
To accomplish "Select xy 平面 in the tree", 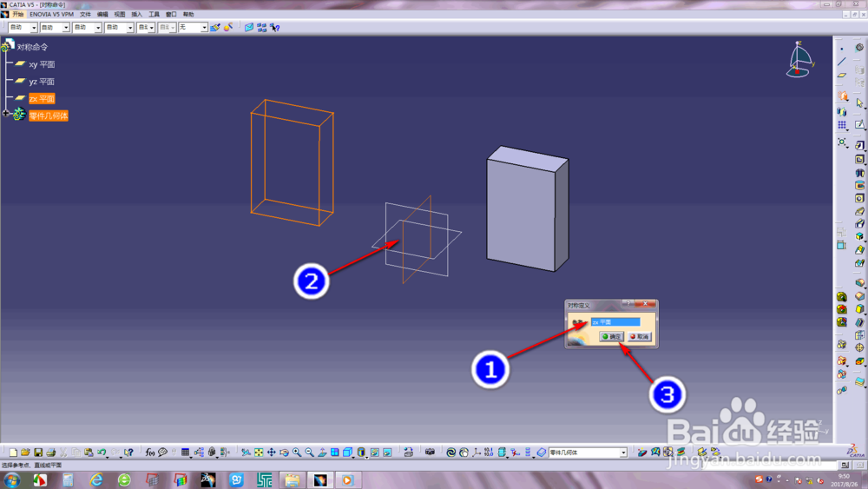I will click(x=42, y=64).
